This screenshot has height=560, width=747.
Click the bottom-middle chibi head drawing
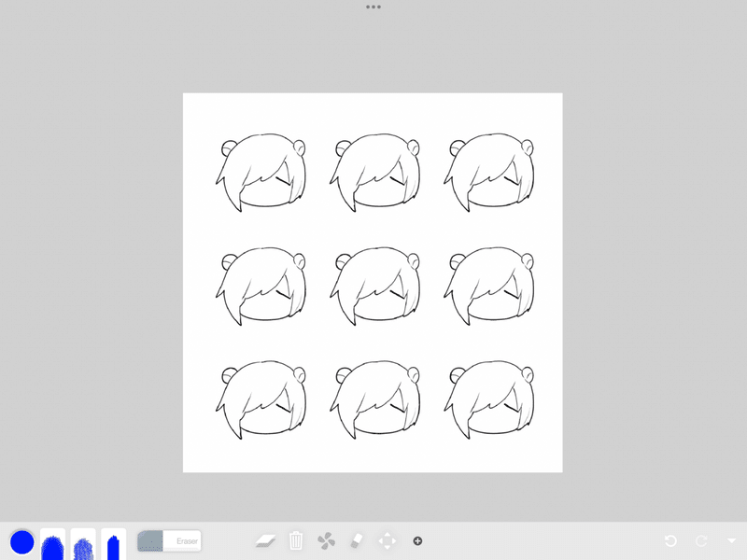(375, 399)
